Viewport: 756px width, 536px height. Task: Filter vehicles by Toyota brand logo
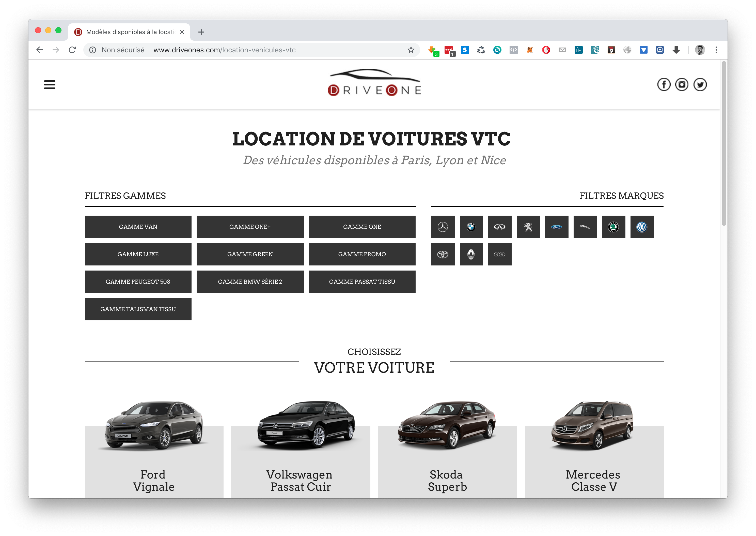pyautogui.click(x=443, y=254)
